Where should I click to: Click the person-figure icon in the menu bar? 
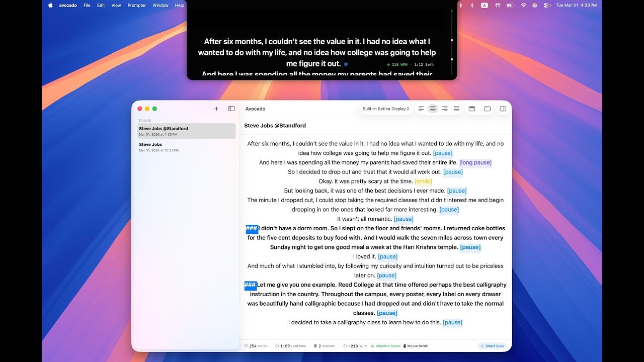461,5
